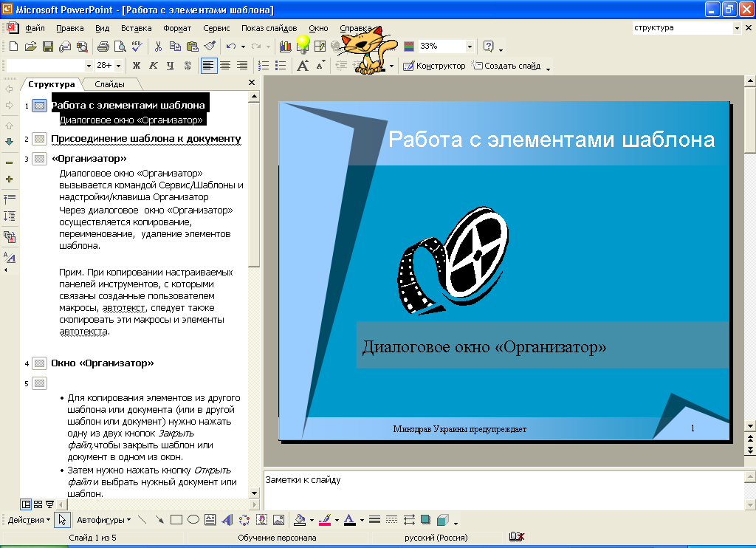Draw a line with Line tool

coord(142,519)
